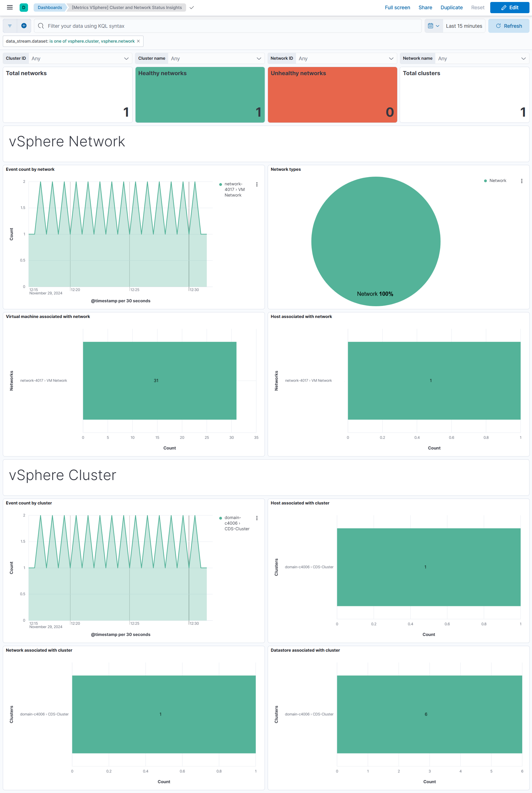This screenshot has width=532, height=793.
Task: Toggle the domain-c4006 CDS-Cluster legend entry
Action: pos(237,523)
